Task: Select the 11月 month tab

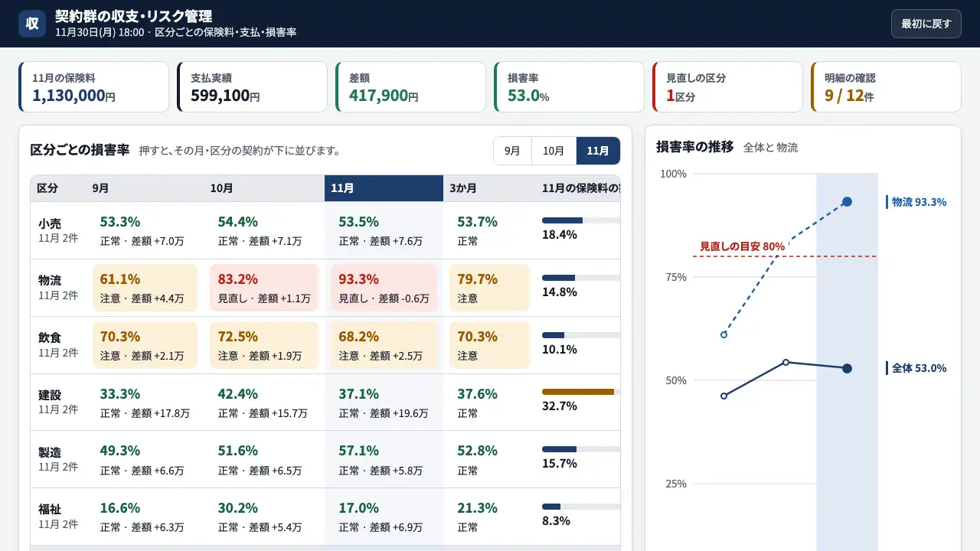Action: [x=598, y=151]
